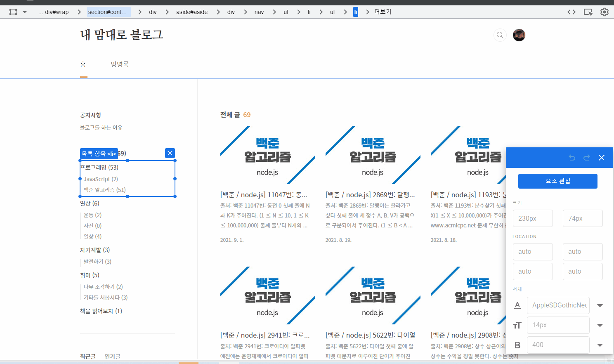Open category 자기계발 (3)
Image resolution: width=614 pixels, height=364 pixels.
tap(95, 250)
